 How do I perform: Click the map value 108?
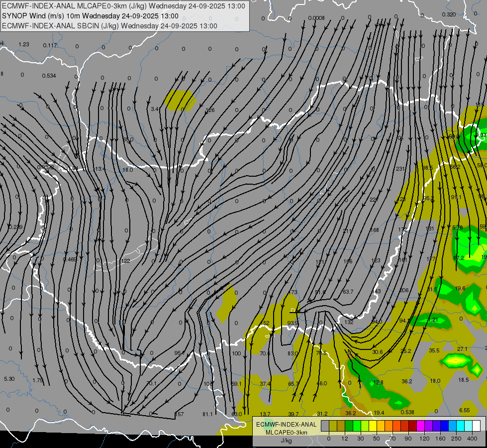208,384
